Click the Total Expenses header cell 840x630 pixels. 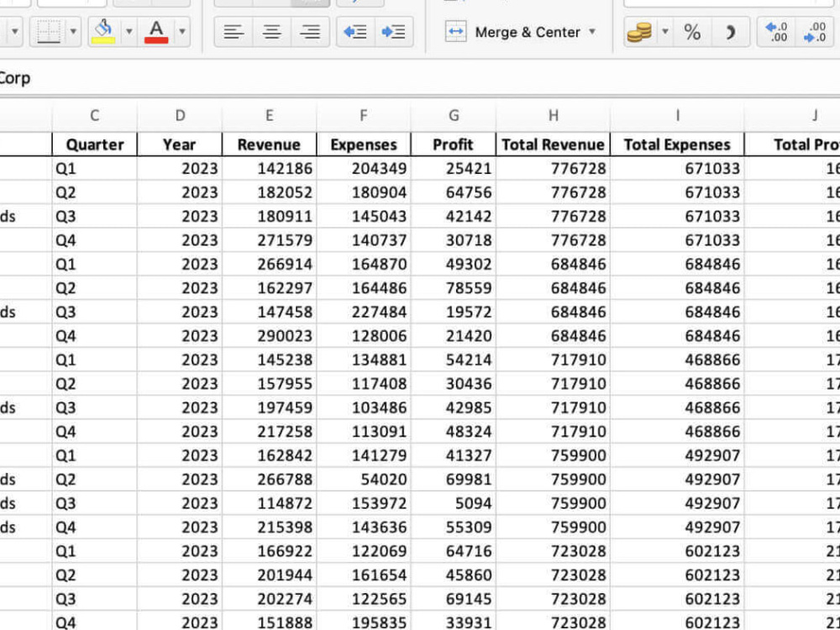point(677,144)
